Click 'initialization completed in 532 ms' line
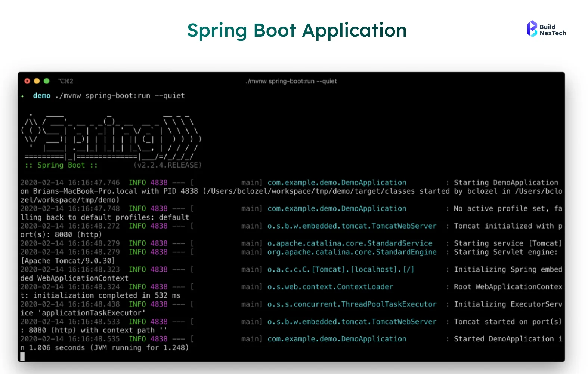Screen dimensions: 588x374 (x=107, y=295)
